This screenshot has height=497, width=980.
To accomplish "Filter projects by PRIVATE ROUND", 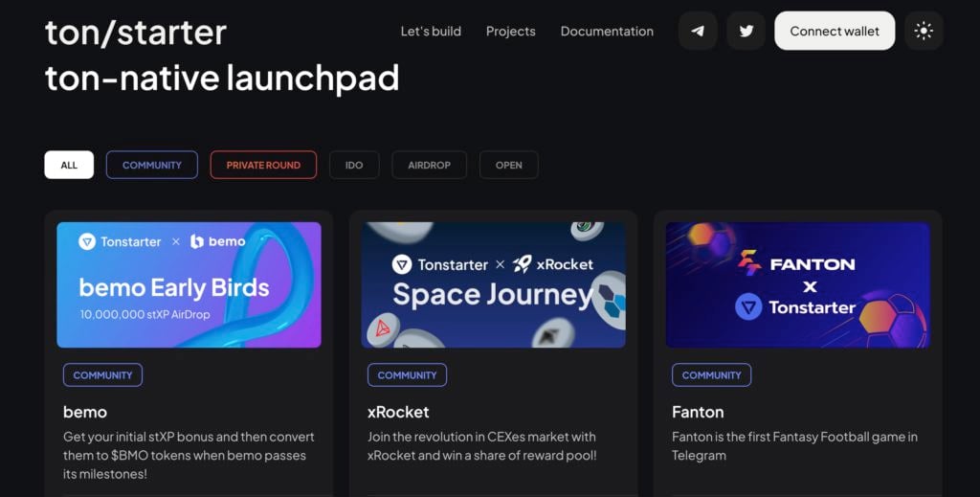I will click(x=263, y=165).
